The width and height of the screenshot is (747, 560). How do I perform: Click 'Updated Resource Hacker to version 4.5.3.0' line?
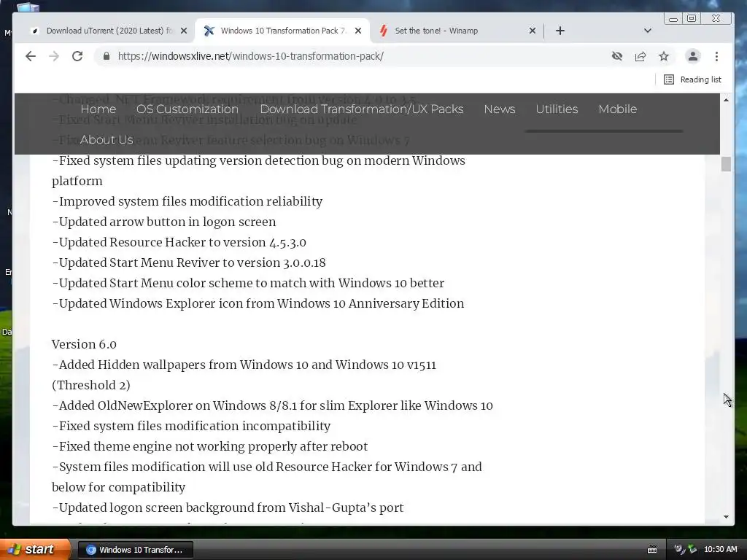click(x=179, y=242)
